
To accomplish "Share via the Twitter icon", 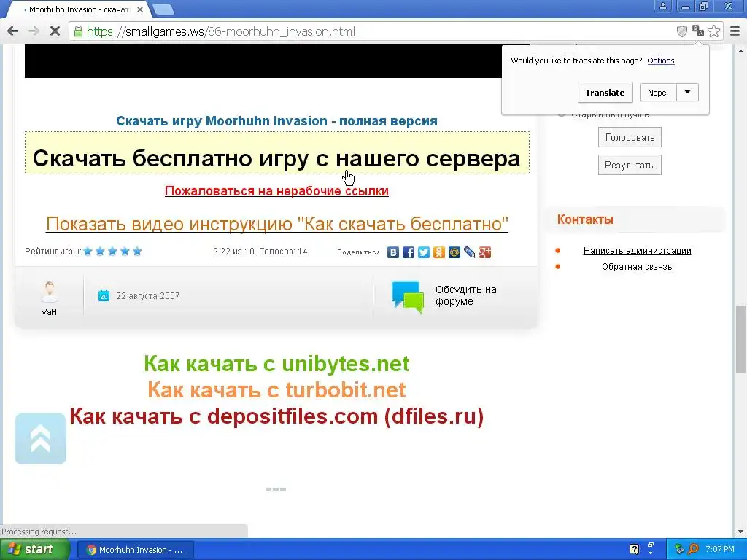I will [x=424, y=252].
